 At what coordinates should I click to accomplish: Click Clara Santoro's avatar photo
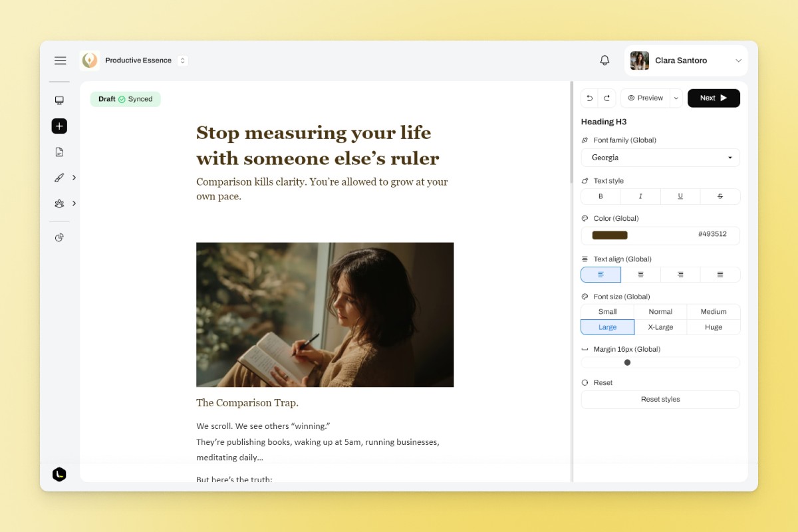coord(640,61)
